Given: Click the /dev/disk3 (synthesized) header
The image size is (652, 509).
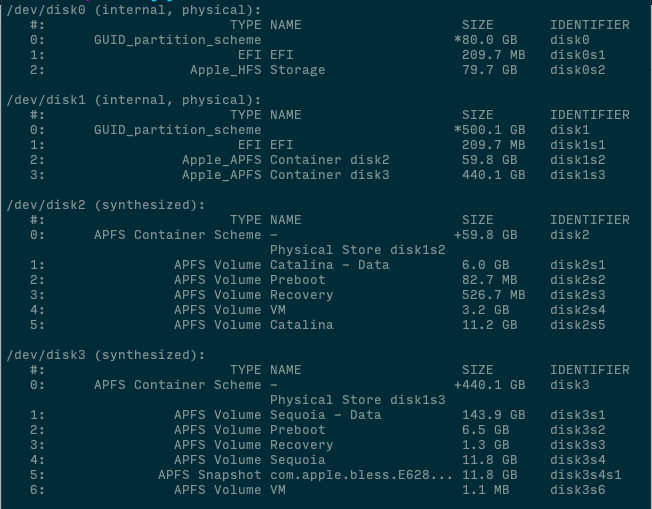Looking at the screenshot, I should tap(106, 355).
